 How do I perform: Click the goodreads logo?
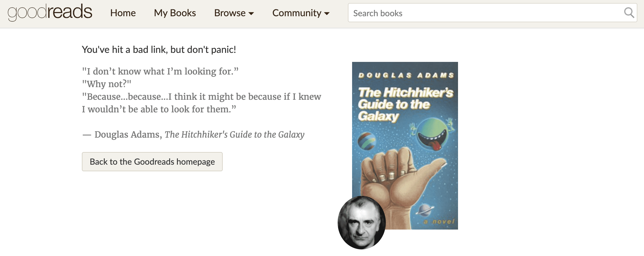click(x=50, y=13)
